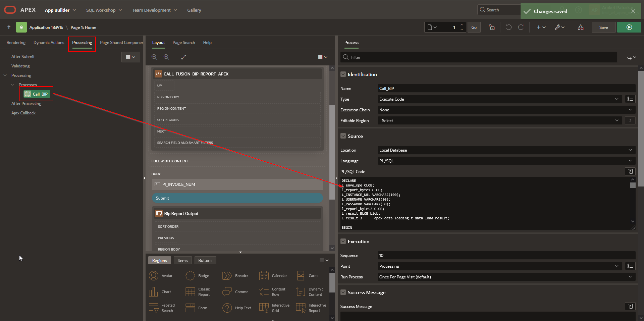Switch gallery to Buttons tab
Viewport: 644px width, 321px height.
(205, 260)
